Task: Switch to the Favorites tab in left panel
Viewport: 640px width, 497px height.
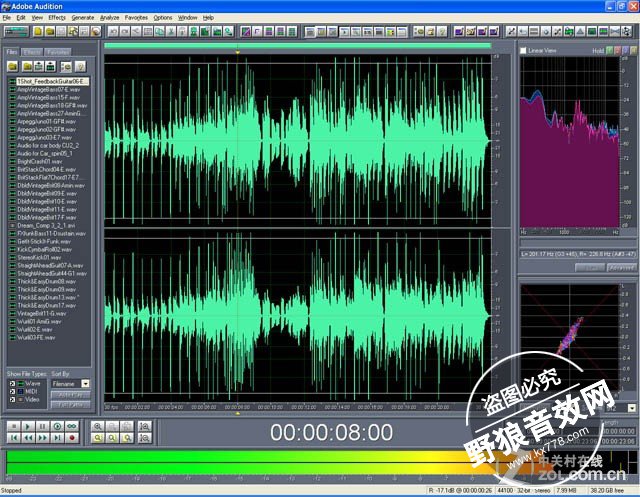Action: pyautogui.click(x=58, y=52)
